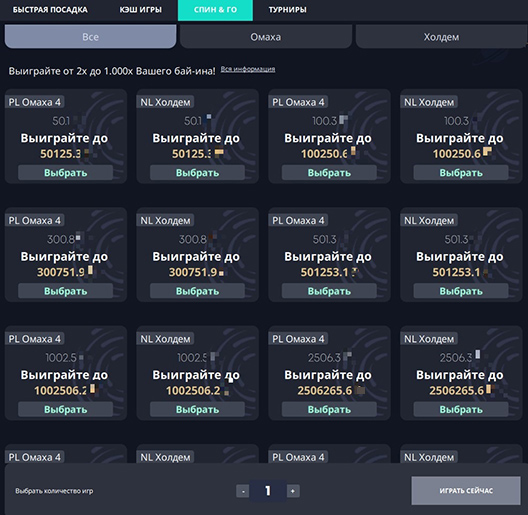This screenshot has width=528, height=515.
Task: Switch to the Турниры tab
Action: pyautogui.click(x=287, y=10)
